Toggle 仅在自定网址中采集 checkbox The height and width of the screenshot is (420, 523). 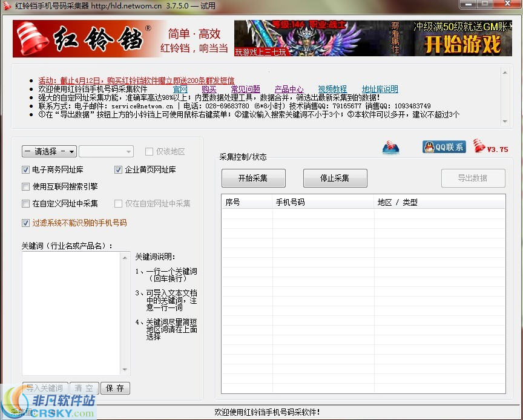pos(118,203)
